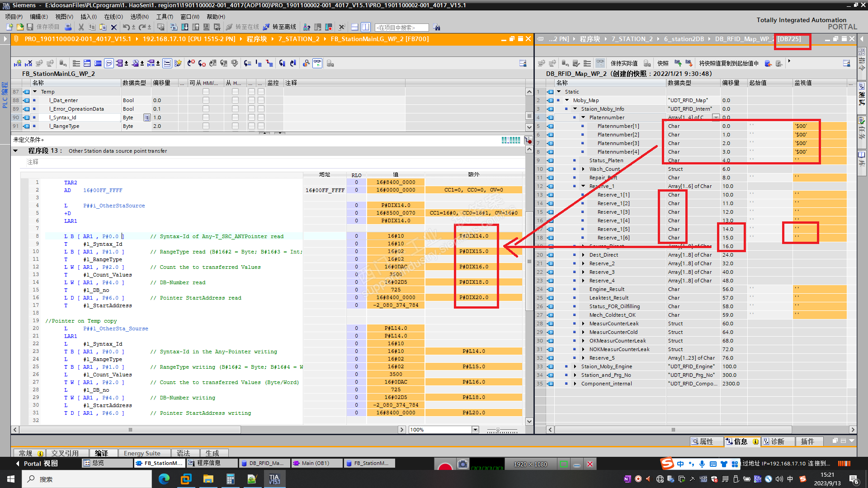Click the project search input field

[x=401, y=28]
